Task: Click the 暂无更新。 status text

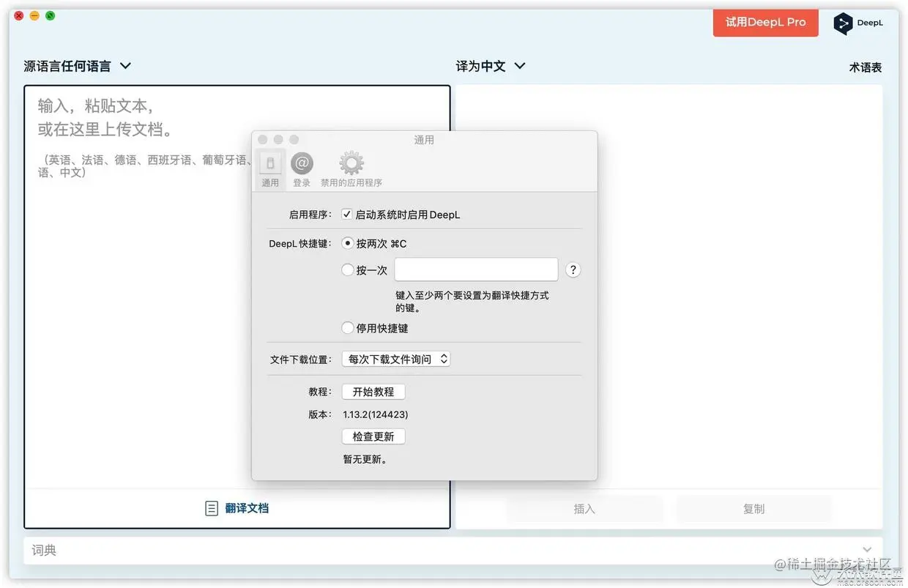Action: point(365,460)
